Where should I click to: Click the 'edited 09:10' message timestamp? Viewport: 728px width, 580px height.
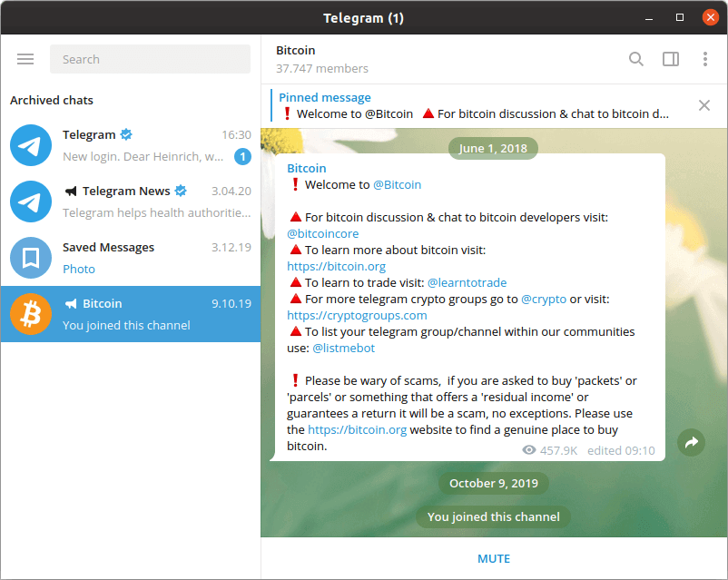[x=621, y=450]
